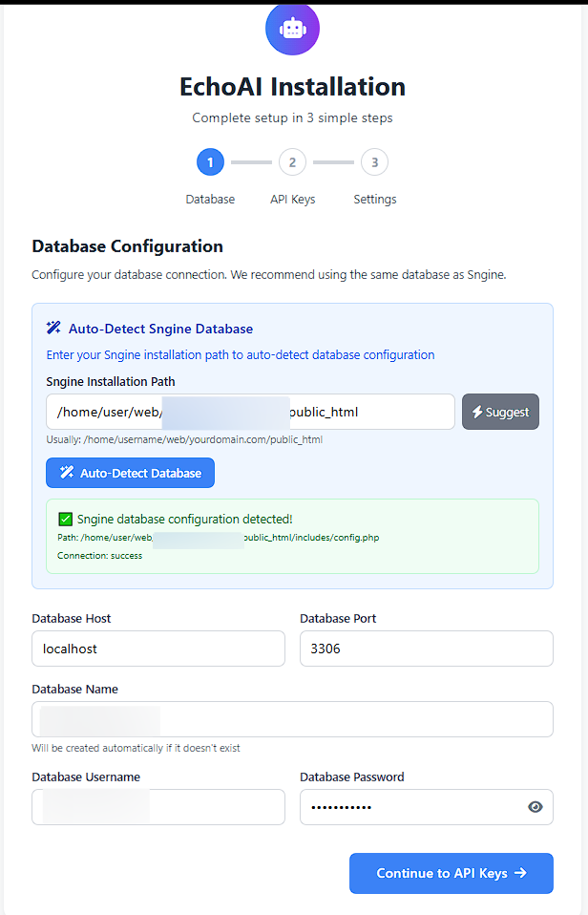Image resolution: width=588 pixels, height=915 pixels.
Task: Click the Database step label
Action: point(210,200)
